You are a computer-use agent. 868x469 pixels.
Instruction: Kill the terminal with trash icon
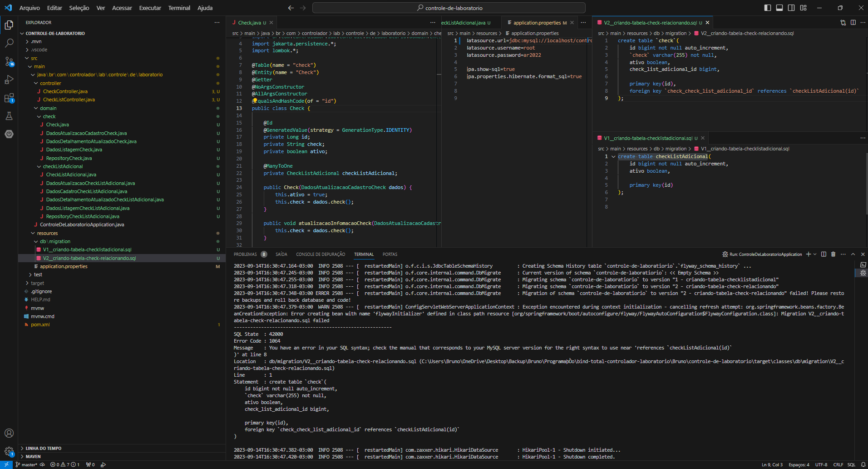833,254
